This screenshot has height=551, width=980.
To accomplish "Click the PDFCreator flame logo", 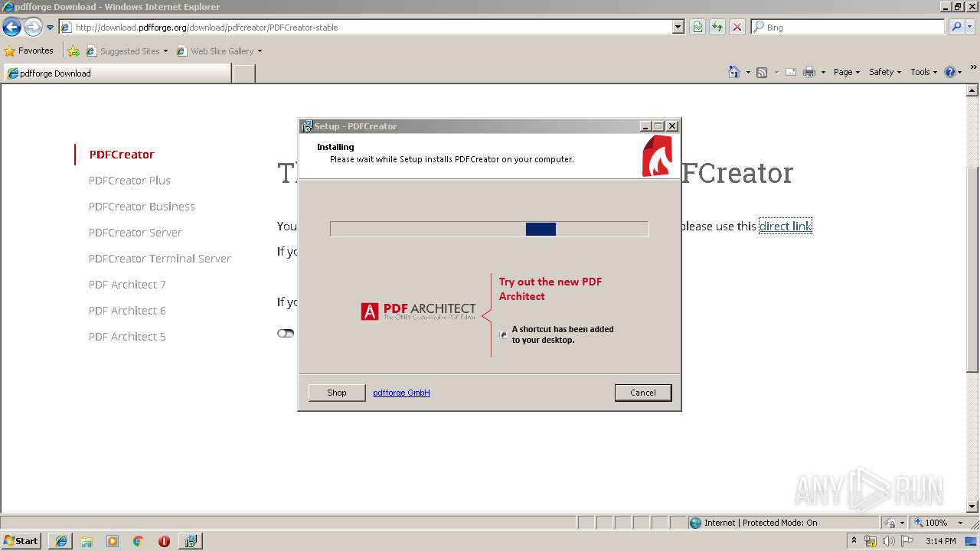I will pos(657,156).
